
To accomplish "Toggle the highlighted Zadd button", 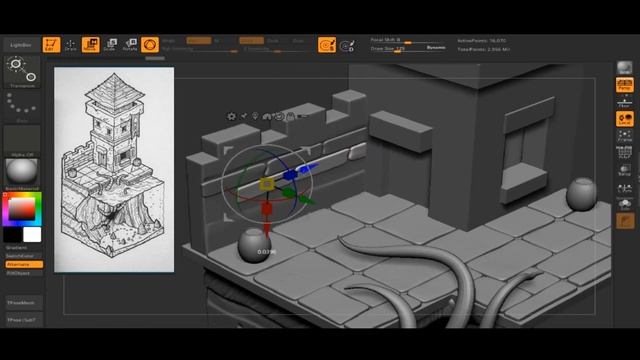I will click(x=251, y=40).
